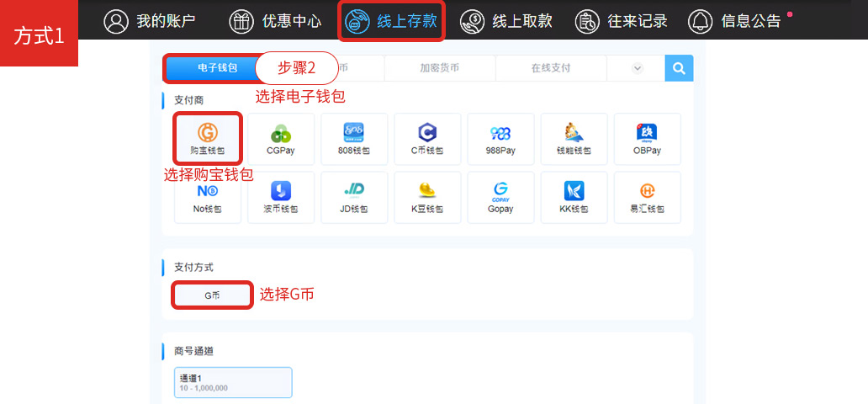This screenshot has width=868, height=404.
Task: Select the 988Pay wallet
Action: pos(500,139)
